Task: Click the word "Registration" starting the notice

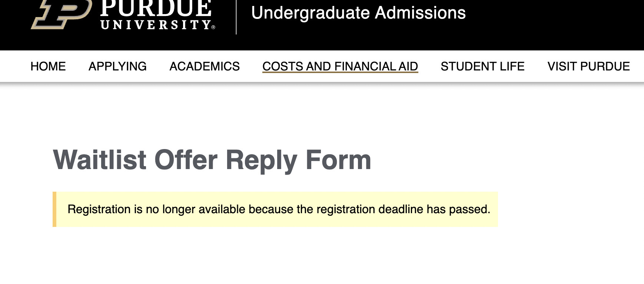Action: click(x=99, y=209)
